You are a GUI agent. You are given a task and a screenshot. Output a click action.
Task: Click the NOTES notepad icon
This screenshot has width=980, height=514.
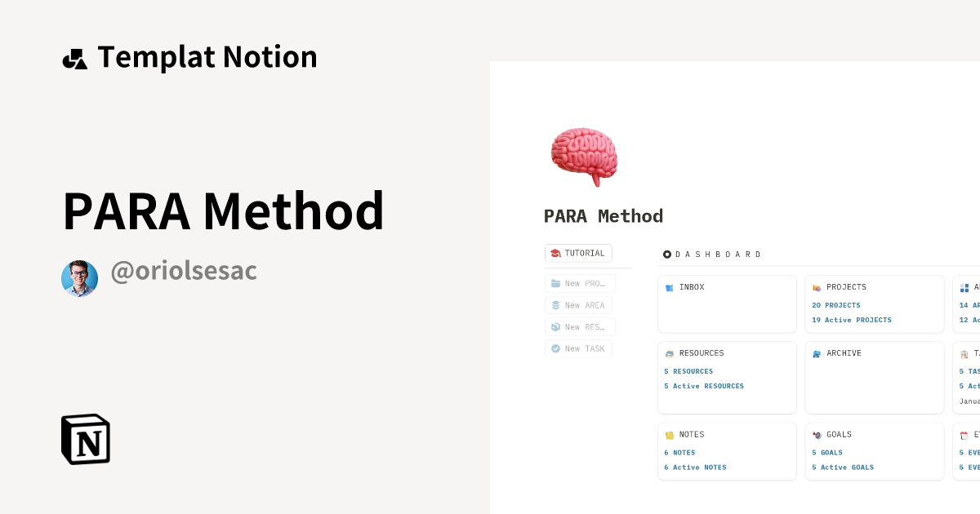click(x=670, y=434)
